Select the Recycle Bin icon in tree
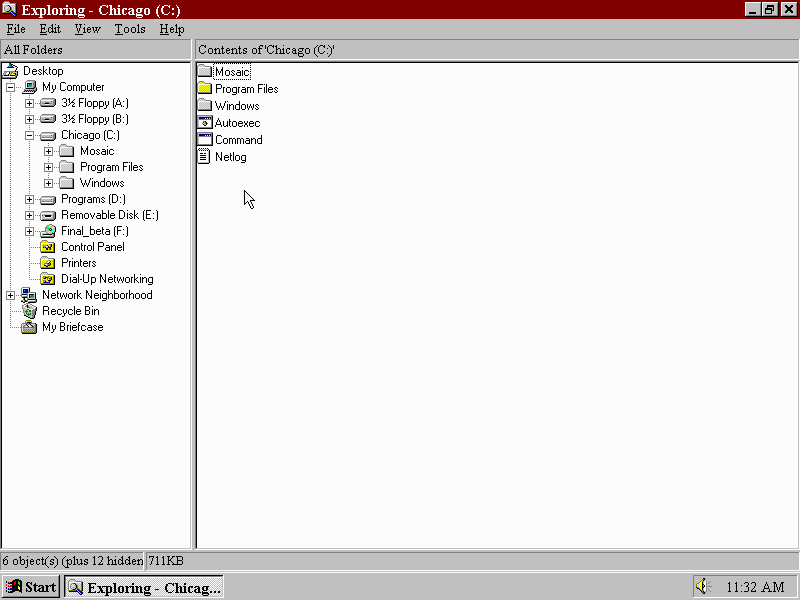 pos(29,311)
